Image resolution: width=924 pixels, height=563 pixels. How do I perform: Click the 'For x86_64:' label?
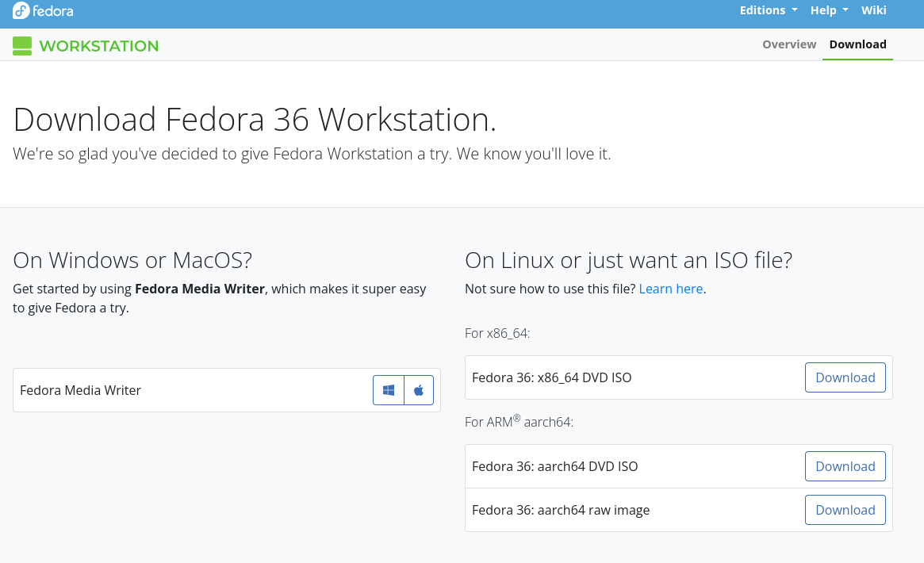click(497, 333)
